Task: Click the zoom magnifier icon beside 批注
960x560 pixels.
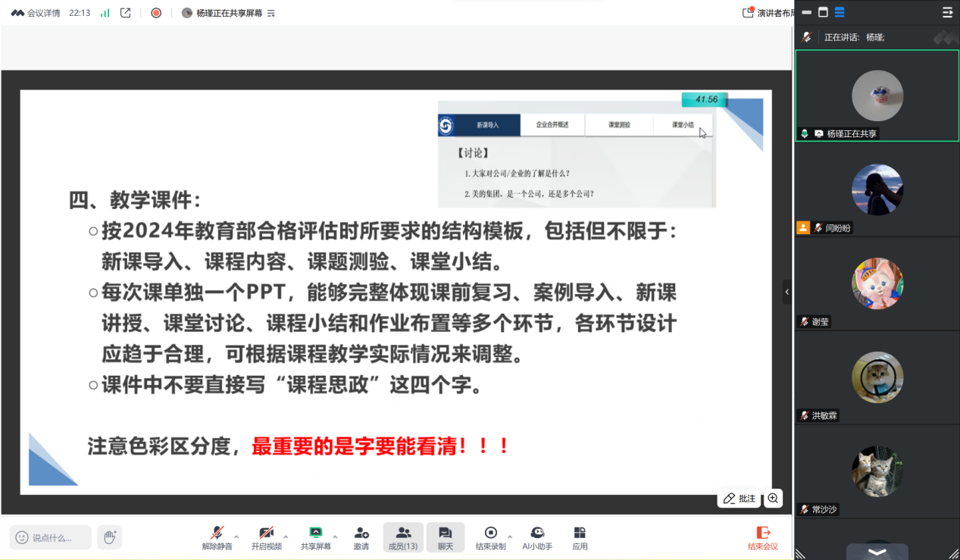Action: (x=773, y=498)
